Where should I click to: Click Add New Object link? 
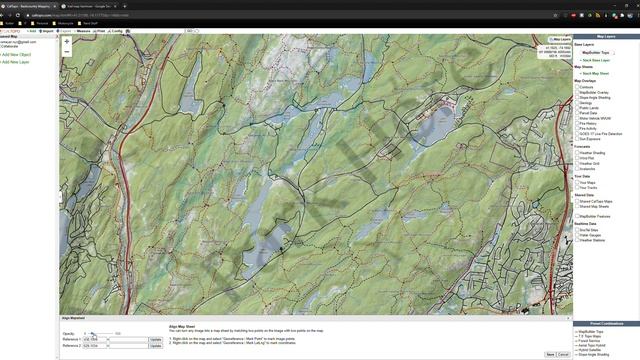[x=16, y=54]
